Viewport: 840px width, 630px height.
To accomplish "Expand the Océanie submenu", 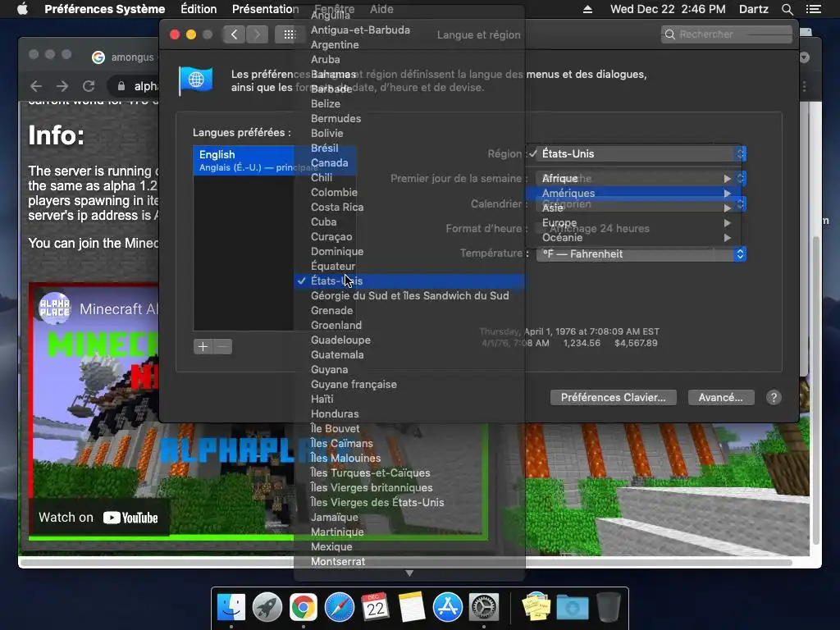I will [636, 237].
